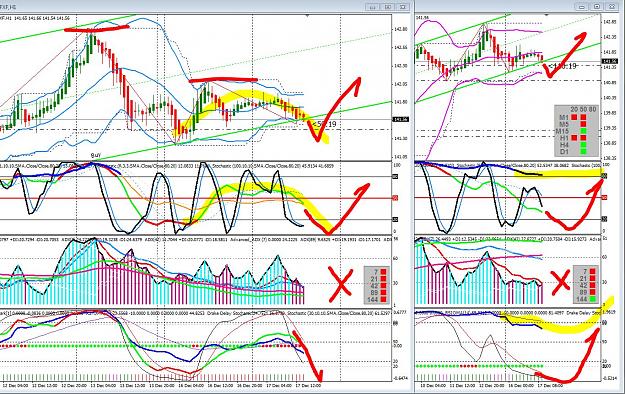
Task: Click the H1 row in timeframe panel
Action: coord(573,138)
